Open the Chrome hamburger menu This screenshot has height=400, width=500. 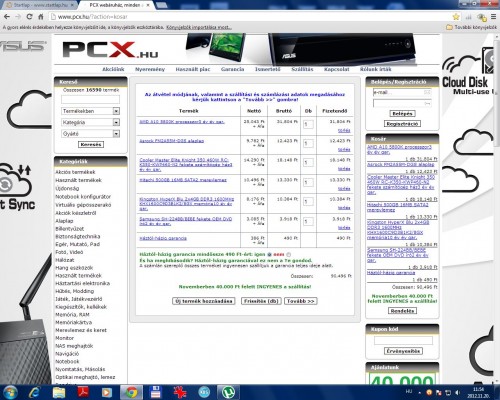click(493, 17)
